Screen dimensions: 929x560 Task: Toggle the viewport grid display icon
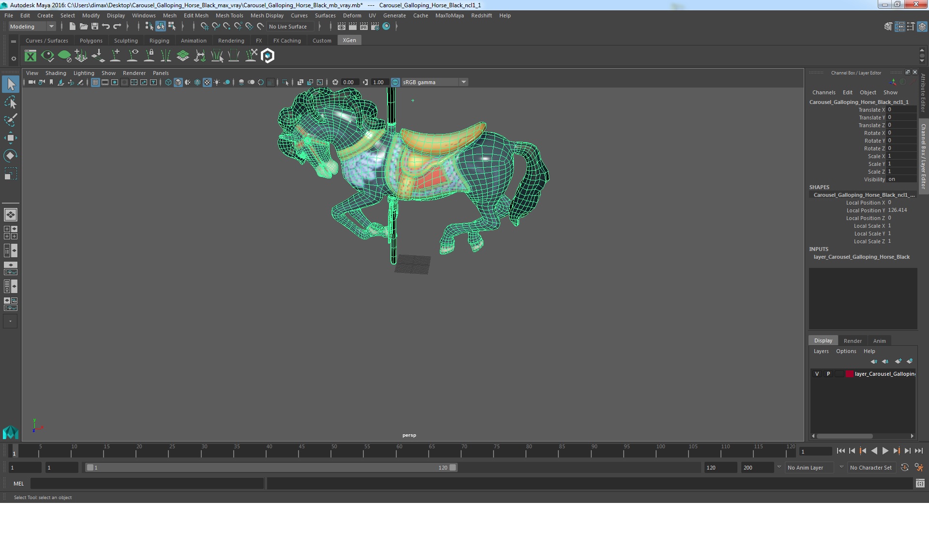pos(95,82)
